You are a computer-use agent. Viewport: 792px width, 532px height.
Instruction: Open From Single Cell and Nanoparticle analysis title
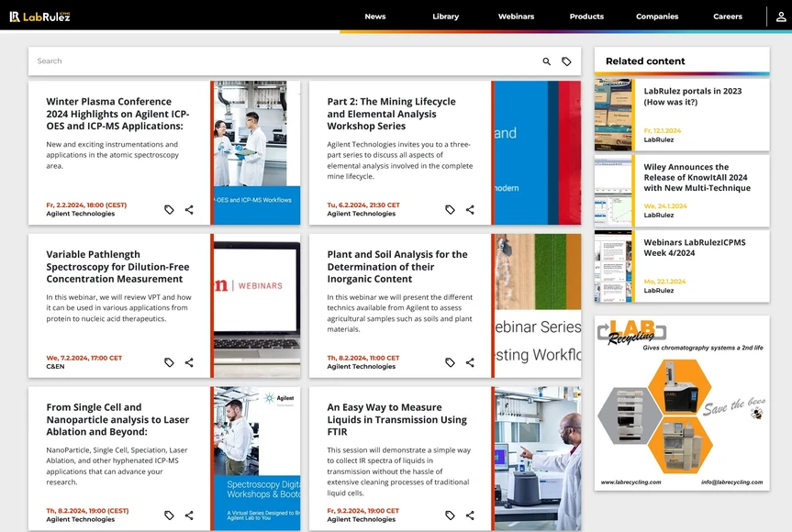coord(117,420)
